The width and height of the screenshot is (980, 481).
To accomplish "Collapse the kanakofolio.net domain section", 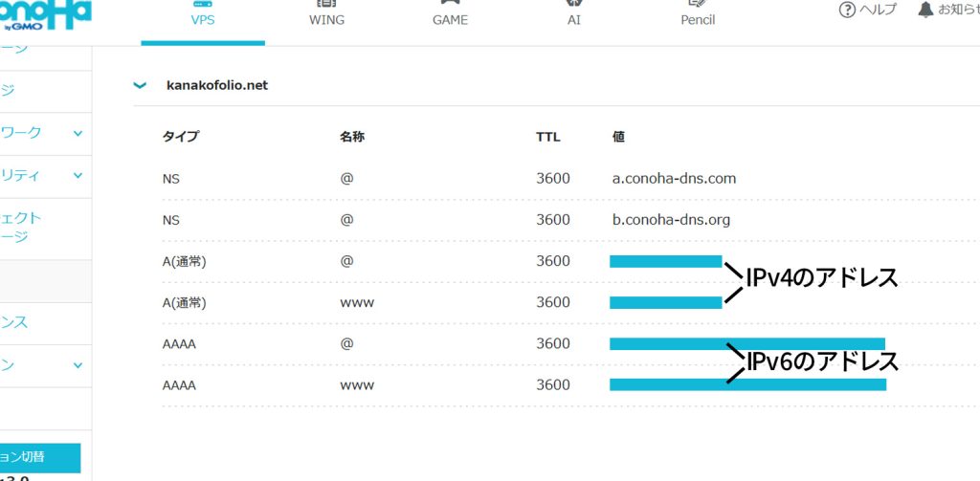I will point(141,85).
